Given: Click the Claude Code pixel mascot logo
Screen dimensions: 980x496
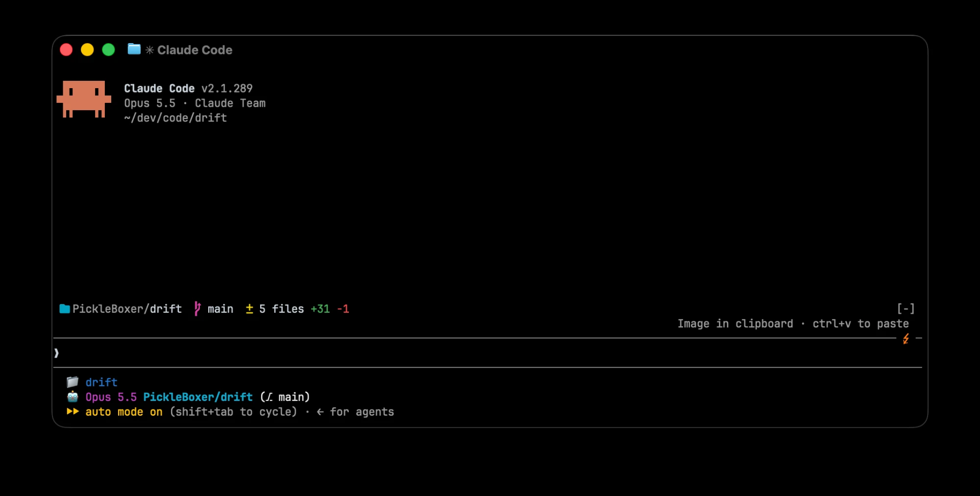Looking at the screenshot, I should tap(84, 99).
